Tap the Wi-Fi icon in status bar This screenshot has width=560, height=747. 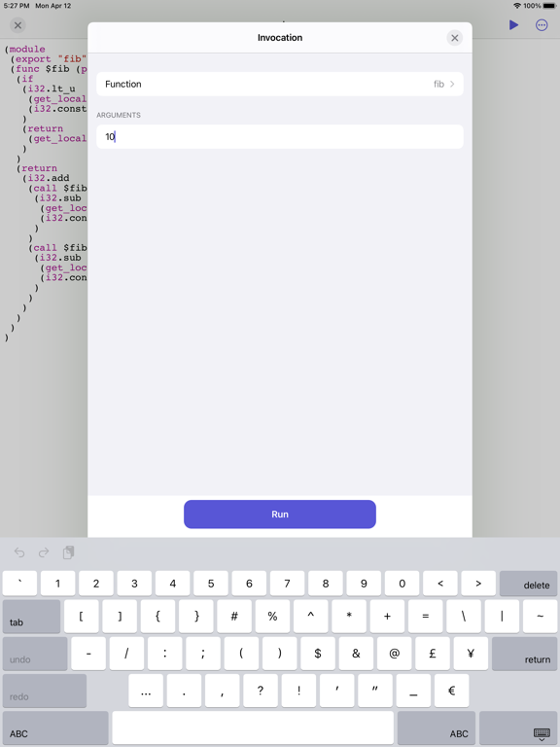click(x=517, y=6)
